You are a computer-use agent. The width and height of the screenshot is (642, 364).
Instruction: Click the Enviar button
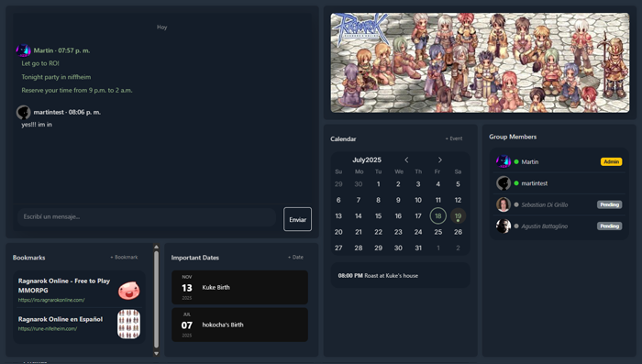click(x=298, y=219)
